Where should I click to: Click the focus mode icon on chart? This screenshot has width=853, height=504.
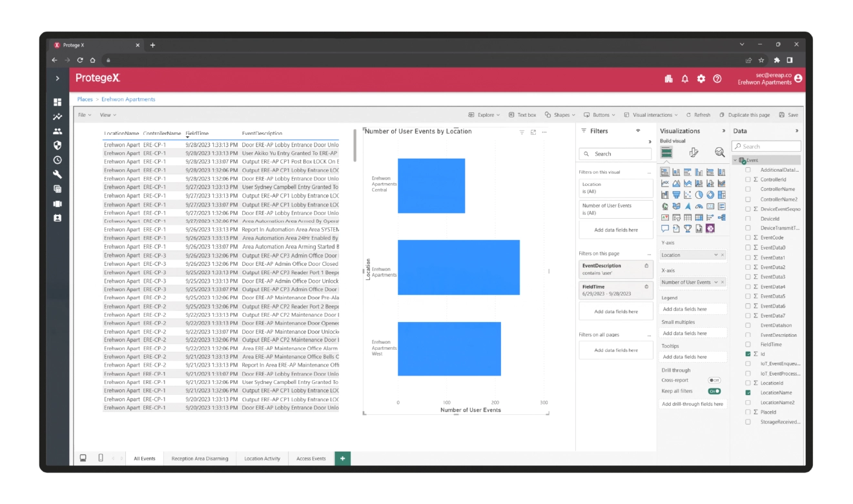tap(533, 132)
